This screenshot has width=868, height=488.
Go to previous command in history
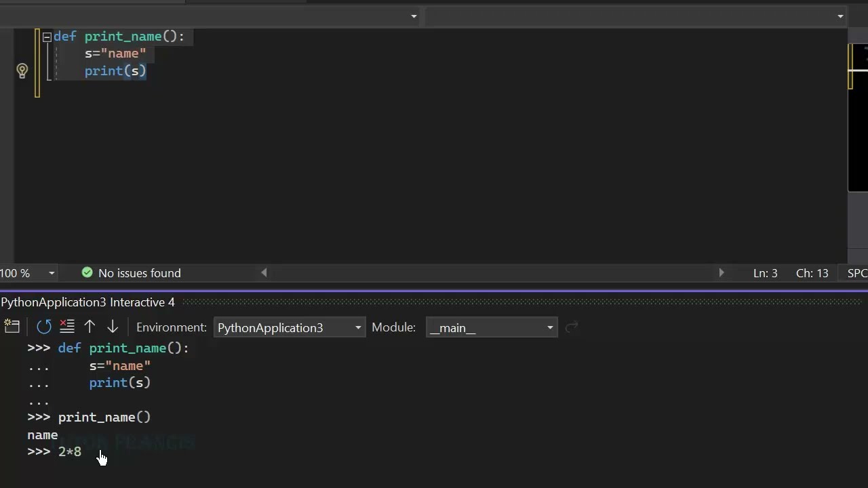pos(90,327)
